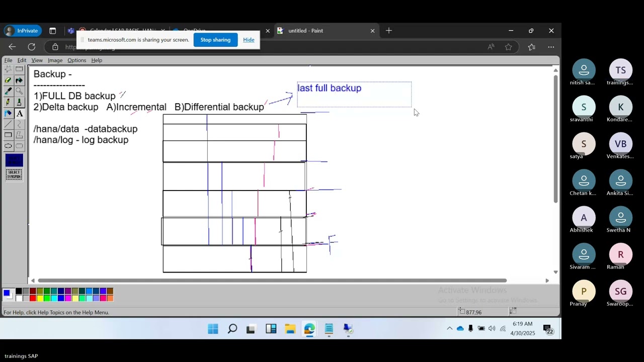Go back in the browser

(x=12, y=47)
